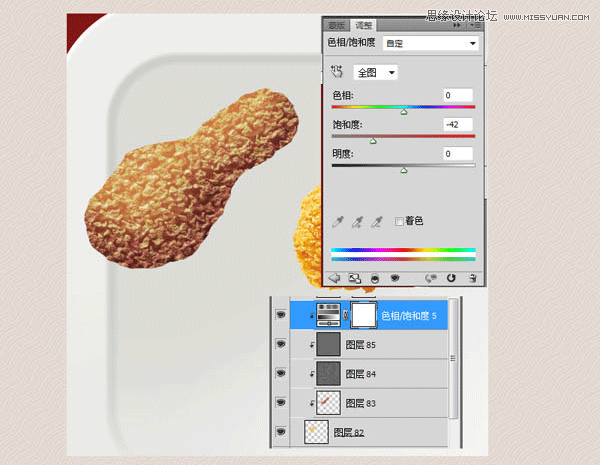Click the 色相 hue slider handle
The image size is (600, 465).
tap(404, 112)
